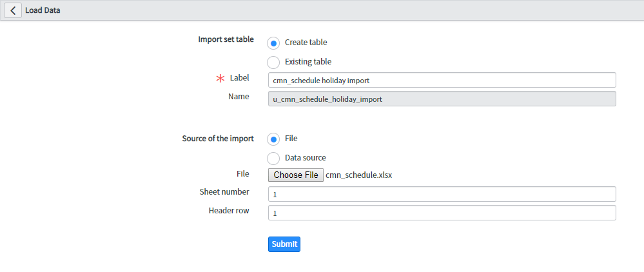
Task: Submit the Load Data form
Action: point(284,244)
